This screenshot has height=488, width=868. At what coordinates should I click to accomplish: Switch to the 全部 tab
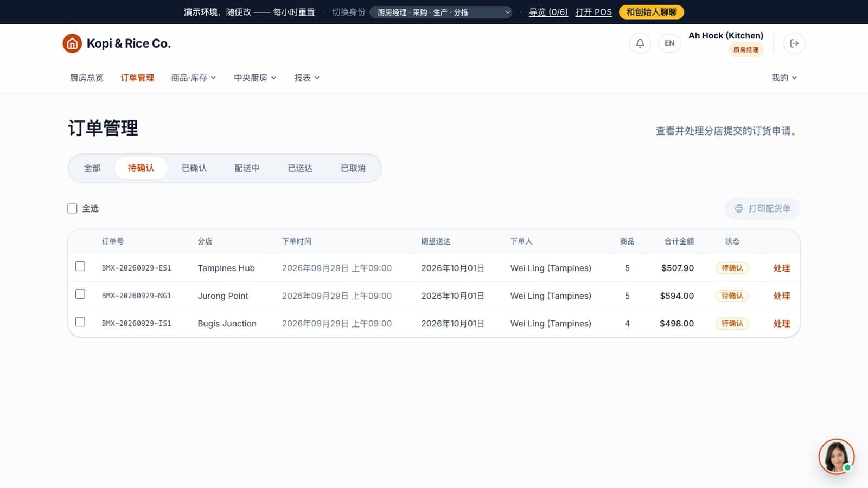pyautogui.click(x=92, y=168)
